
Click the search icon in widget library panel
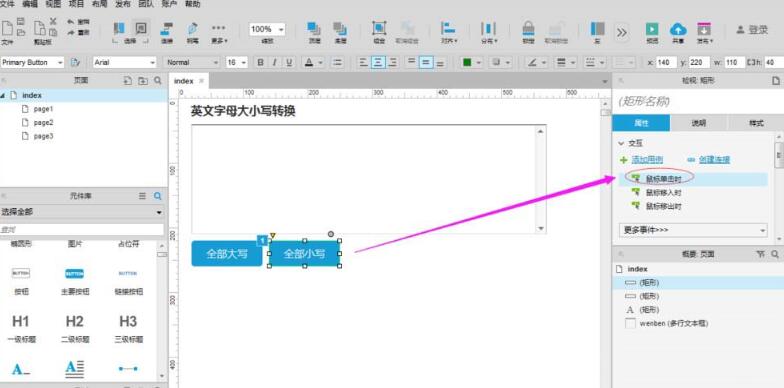coord(158,196)
